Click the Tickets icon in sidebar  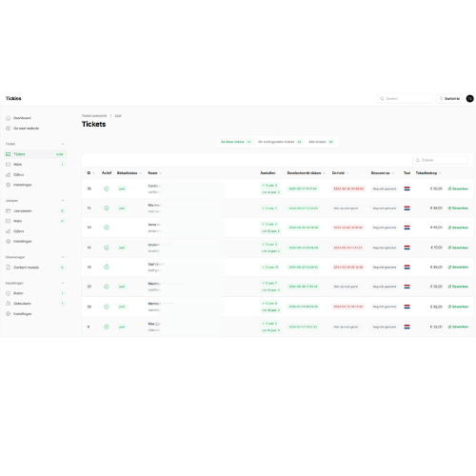click(x=9, y=154)
